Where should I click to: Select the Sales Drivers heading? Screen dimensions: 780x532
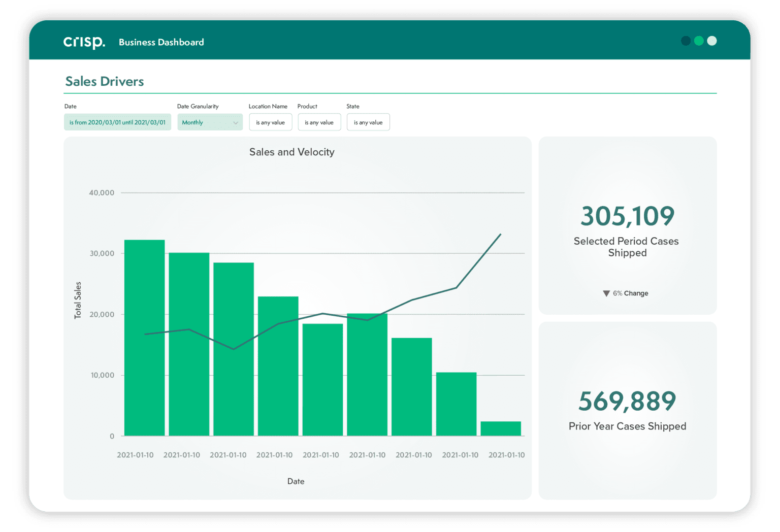click(x=105, y=81)
